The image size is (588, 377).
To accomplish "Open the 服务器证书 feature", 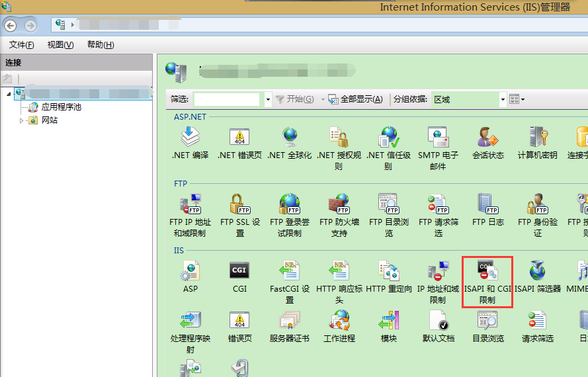I will (x=290, y=327).
